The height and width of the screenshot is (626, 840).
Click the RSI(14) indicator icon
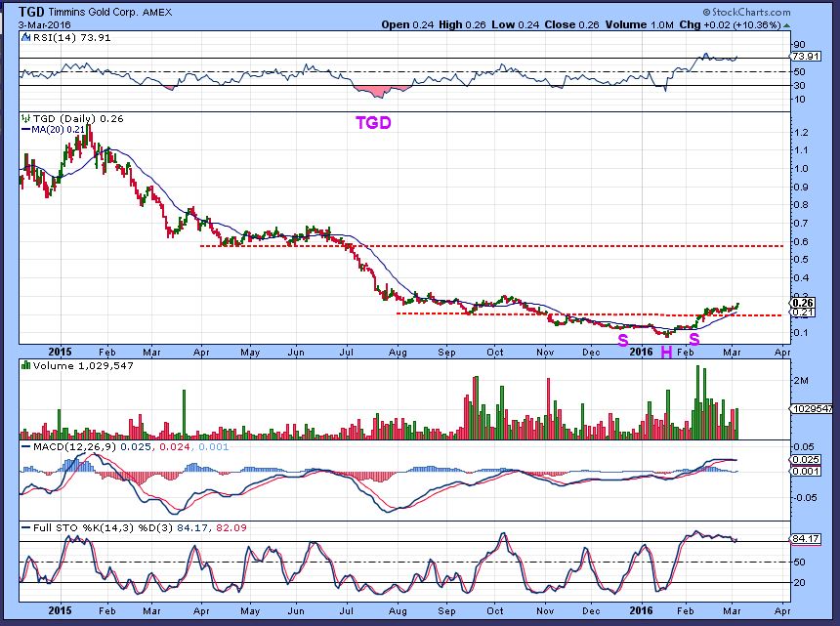coord(25,37)
